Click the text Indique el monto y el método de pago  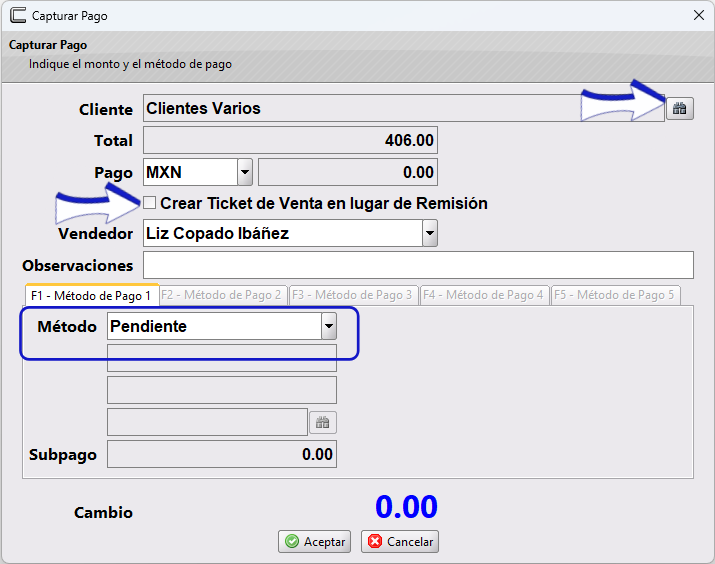click(130, 64)
